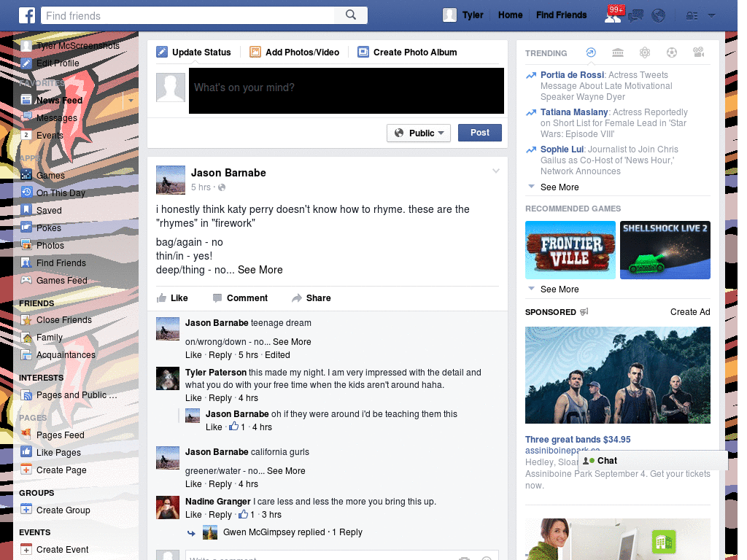Open FrontierVille game thumbnail

(570, 250)
